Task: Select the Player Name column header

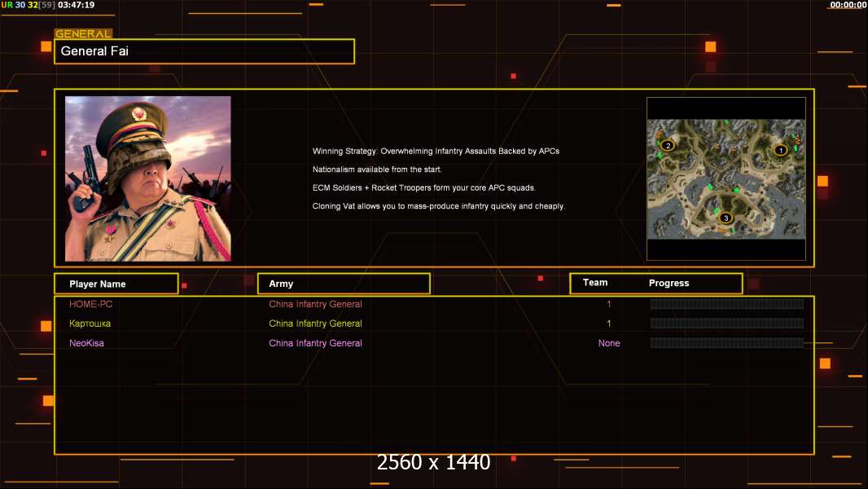Action: 116,284
